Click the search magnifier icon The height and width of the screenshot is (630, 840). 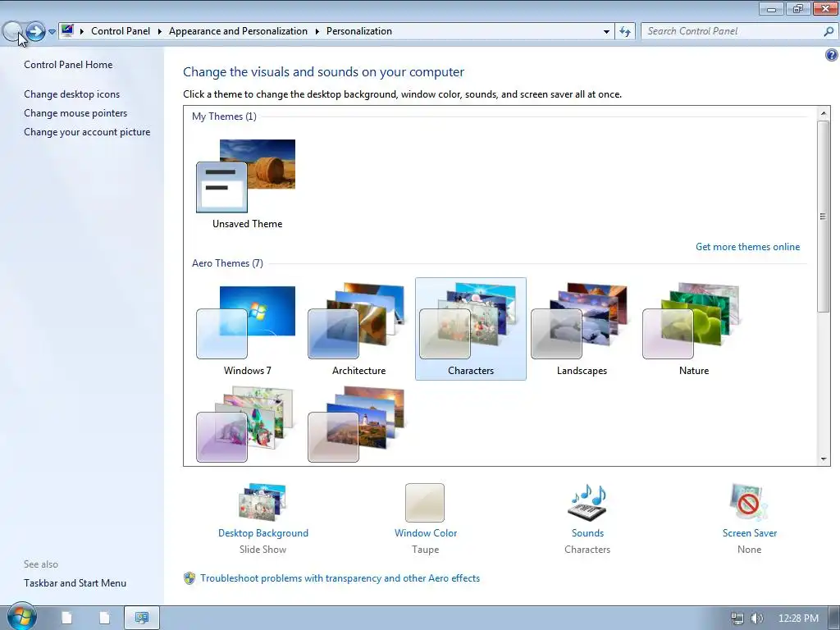(829, 32)
